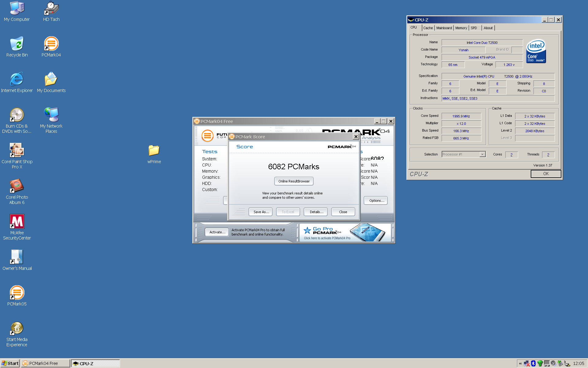Click the Code Name value Yonah
588x368 pixels.
(x=463, y=50)
